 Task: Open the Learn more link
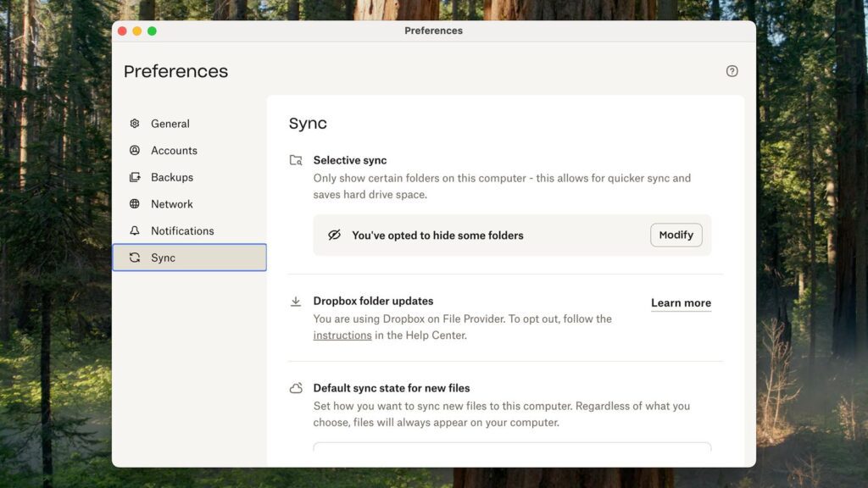click(681, 303)
